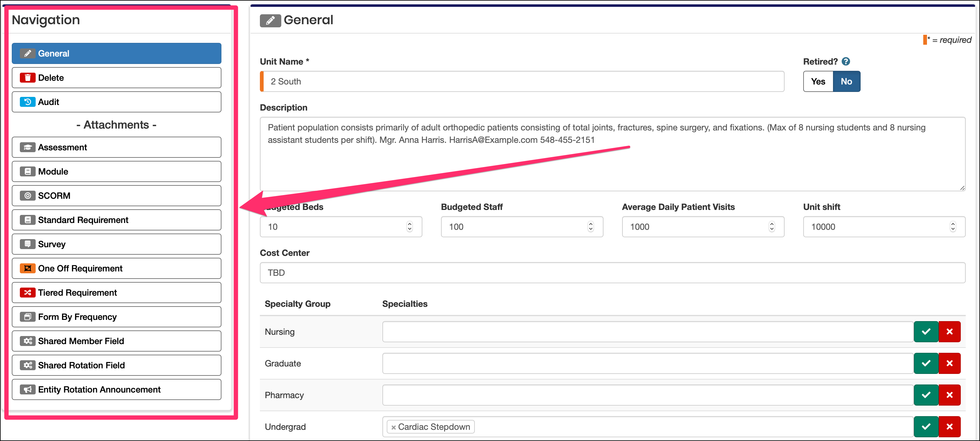Open the Survey navigation item

pyautogui.click(x=116, y=244)
